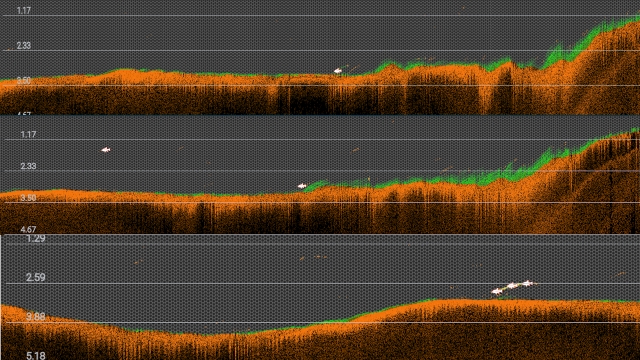Select the leftmost fish of the bottom panel trio

497,291
